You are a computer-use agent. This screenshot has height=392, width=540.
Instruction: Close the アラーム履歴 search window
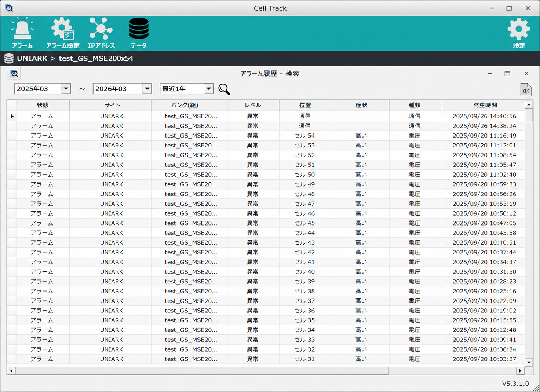click(x=526, y=74)
